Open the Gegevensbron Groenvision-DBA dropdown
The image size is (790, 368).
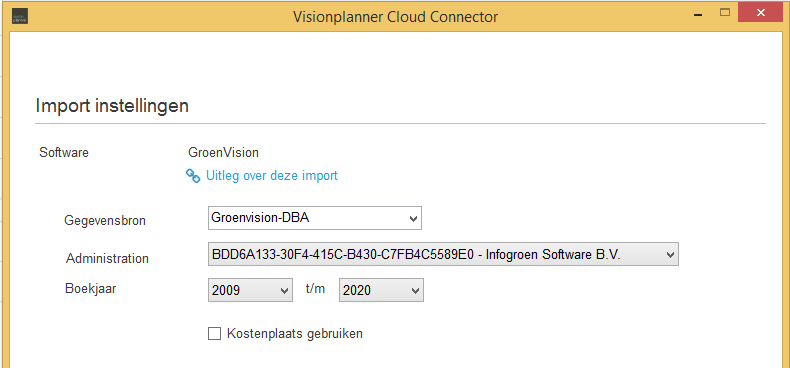(314, 218)
